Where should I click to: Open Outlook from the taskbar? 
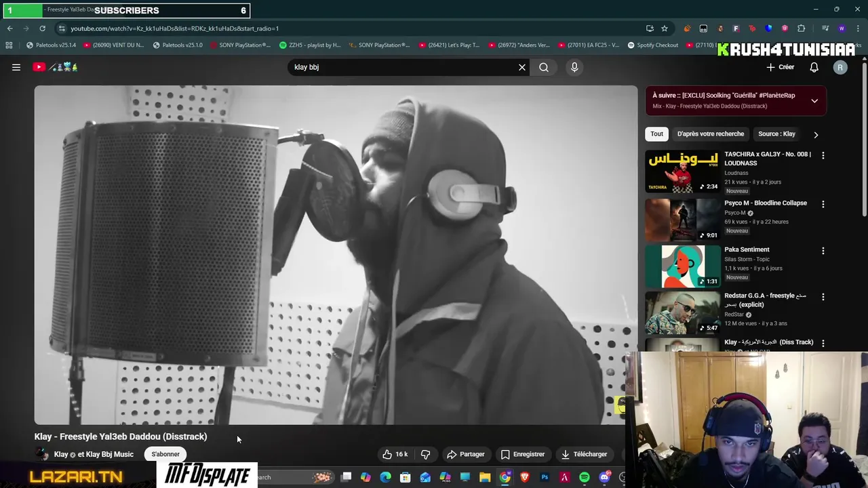425,477
